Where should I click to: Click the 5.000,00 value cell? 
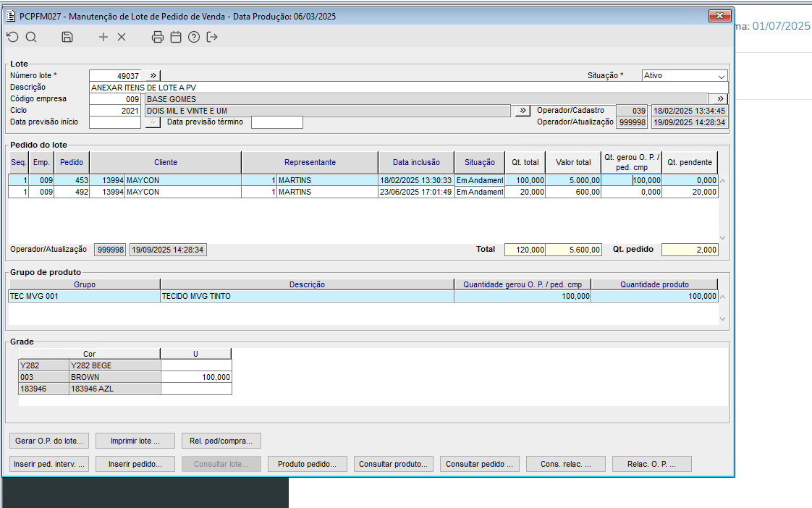(x=573, y=180)
